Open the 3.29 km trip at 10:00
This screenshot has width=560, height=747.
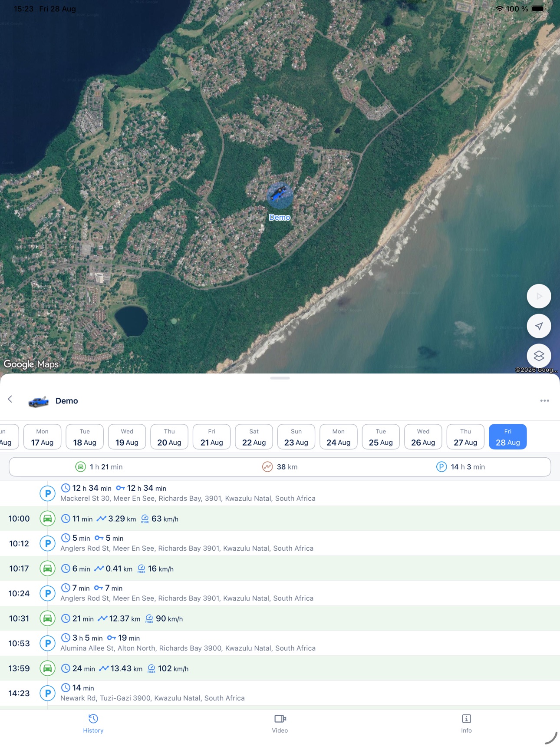pos(280,519)
